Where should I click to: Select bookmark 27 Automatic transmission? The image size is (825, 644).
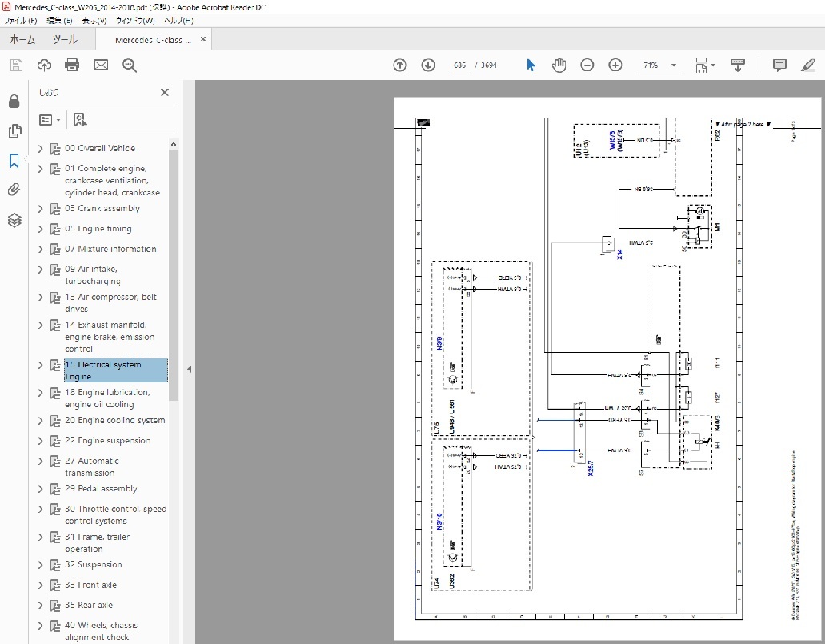click(91, 467)
